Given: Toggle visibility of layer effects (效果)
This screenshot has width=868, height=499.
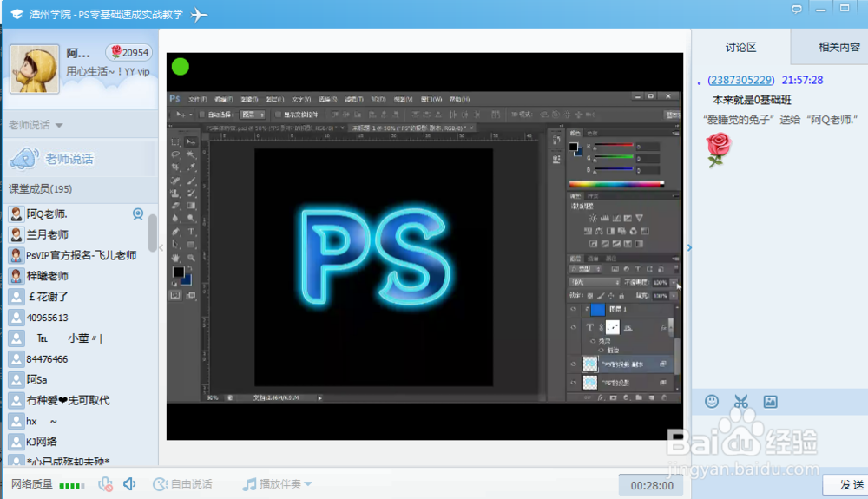Looking at the screenshot, I should click(x=593, y=341).
